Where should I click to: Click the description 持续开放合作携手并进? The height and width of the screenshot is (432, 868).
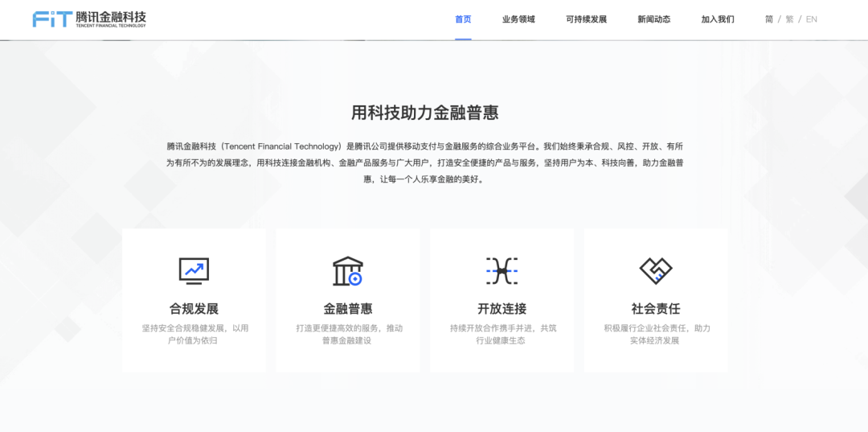502,334
